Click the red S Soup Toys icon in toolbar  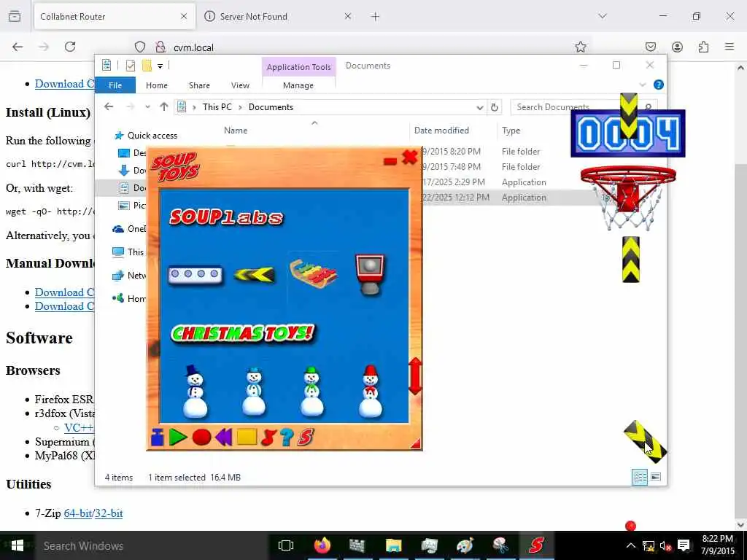coord(306,437)
